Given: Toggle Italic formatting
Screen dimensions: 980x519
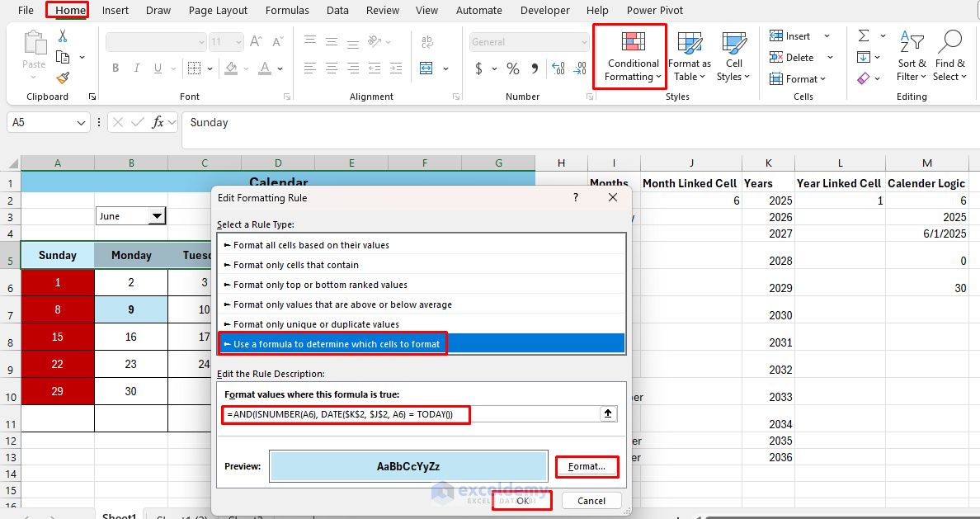Looking at the screenshot, I should tap(136, 68).
